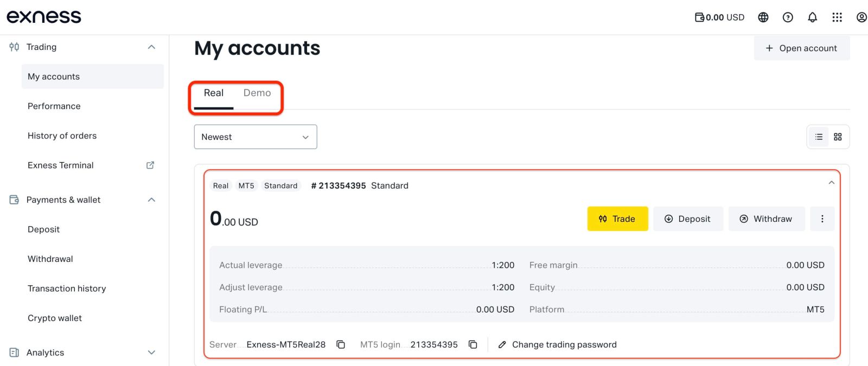Click the Open account button
Image resolution: width=868 pixels, height=366 pixels.
(x=801, y=48)
